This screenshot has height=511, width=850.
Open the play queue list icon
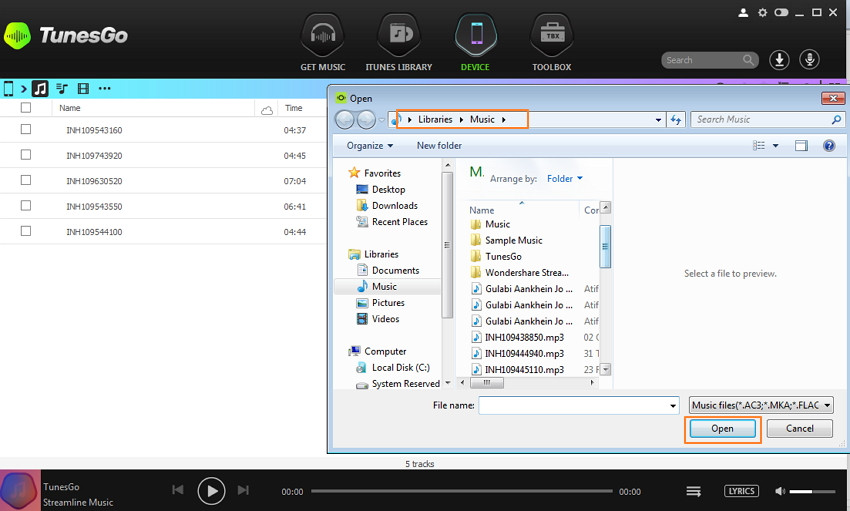click(693, 491)
